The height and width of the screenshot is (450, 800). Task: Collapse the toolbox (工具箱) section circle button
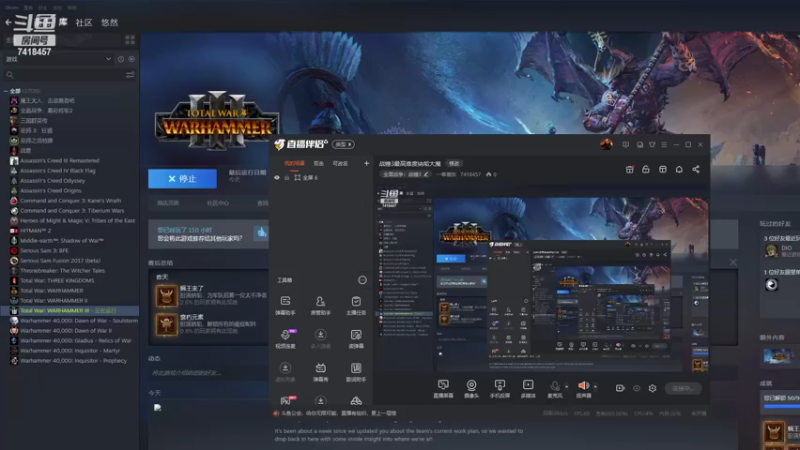pyautogui.click(x=362, y=280)
